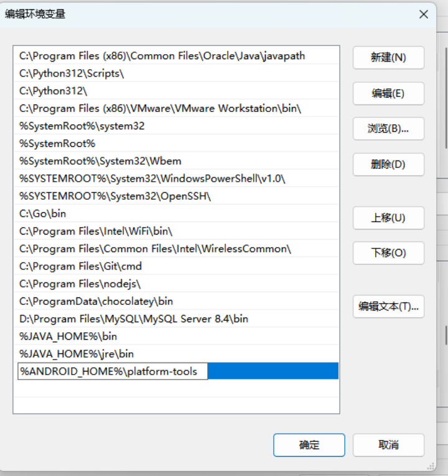Select the Intel\WirelessCommon\ entry
The width and height of the screenshot is (448, 476).
pos(176,249)
